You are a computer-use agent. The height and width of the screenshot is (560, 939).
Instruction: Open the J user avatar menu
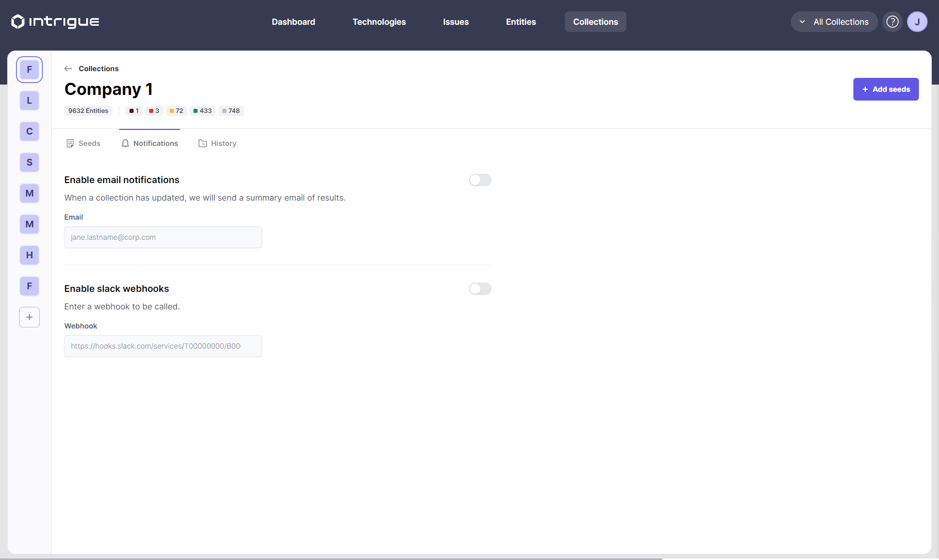click(917, 22)
